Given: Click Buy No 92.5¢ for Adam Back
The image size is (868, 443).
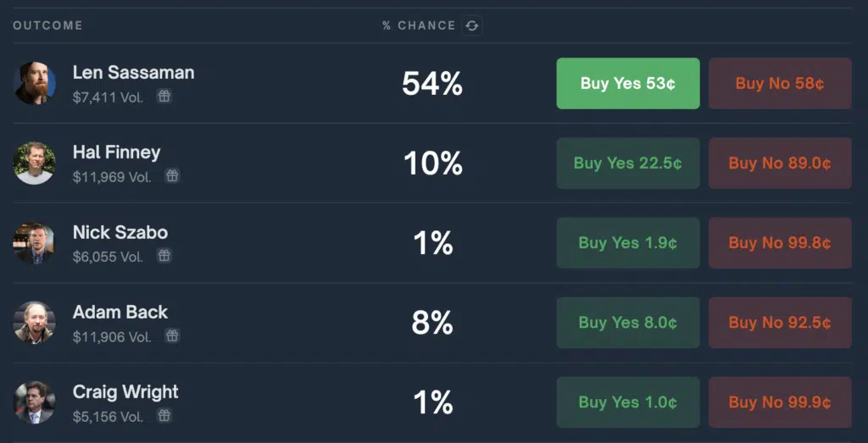Looking at the screenshot, I should [x=780, y=323].
